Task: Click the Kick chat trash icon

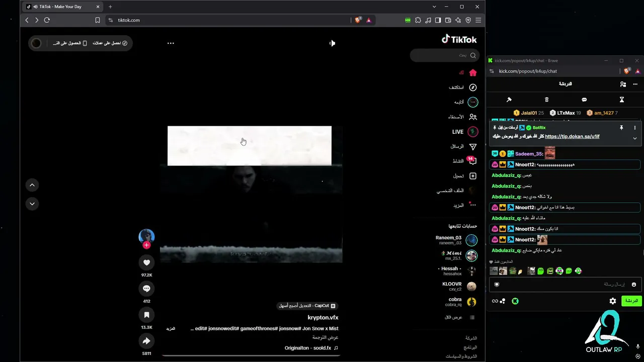Action: pos(547,100)
